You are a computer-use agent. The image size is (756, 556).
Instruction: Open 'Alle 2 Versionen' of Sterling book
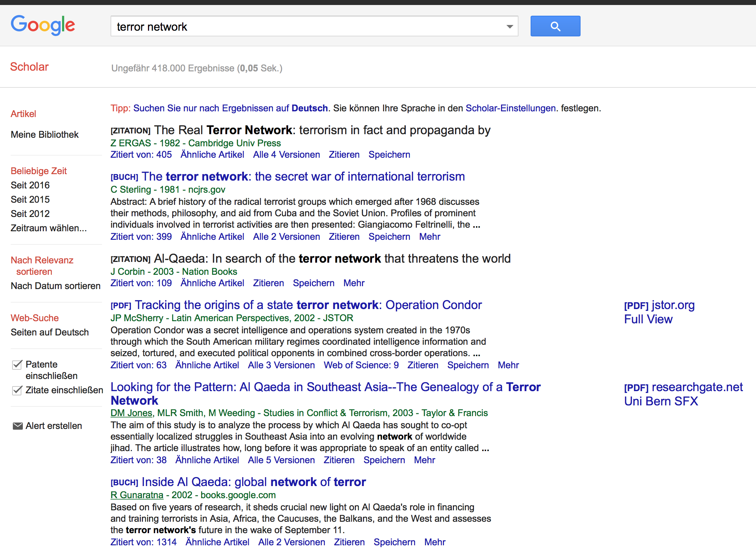click(286, 237)
